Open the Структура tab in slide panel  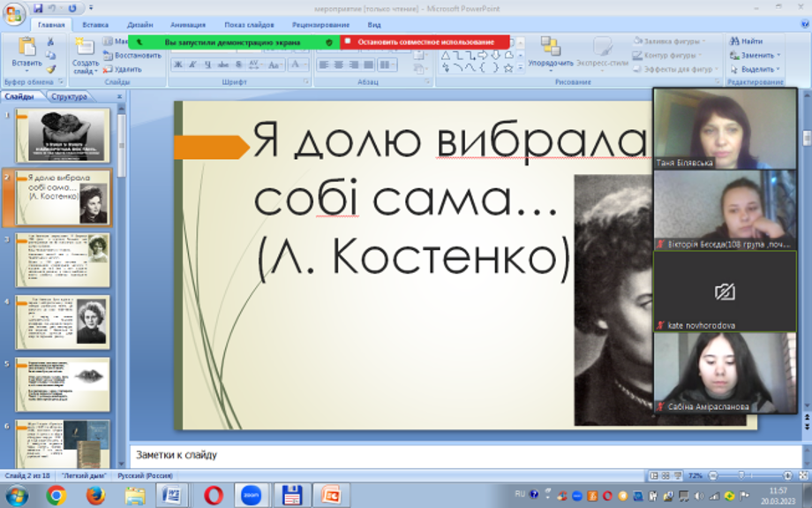(x=69, y=97)
